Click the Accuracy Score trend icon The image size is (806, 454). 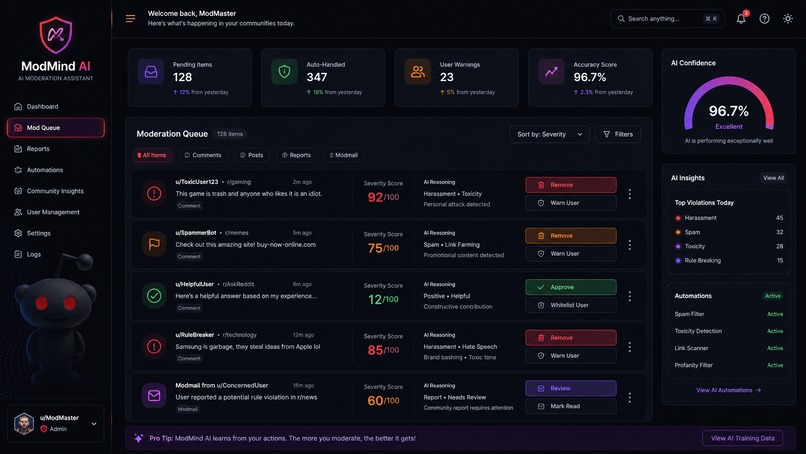pos(551,71)
